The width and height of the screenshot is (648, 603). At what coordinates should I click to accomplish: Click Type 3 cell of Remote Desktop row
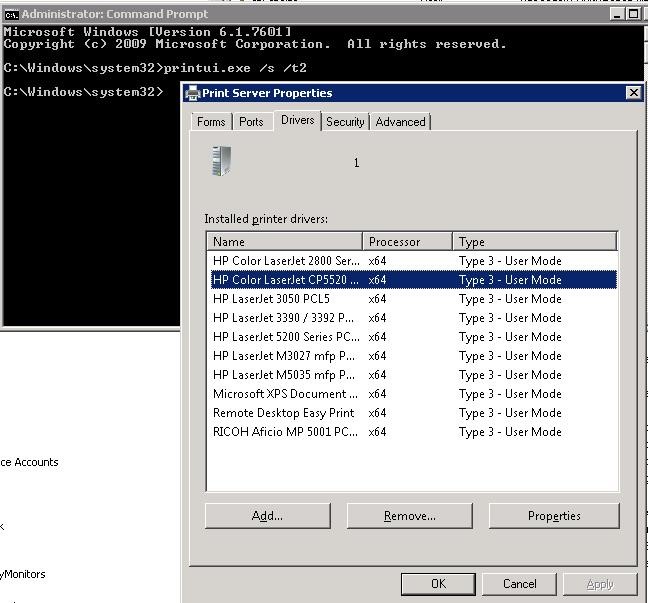click(510, 413)
